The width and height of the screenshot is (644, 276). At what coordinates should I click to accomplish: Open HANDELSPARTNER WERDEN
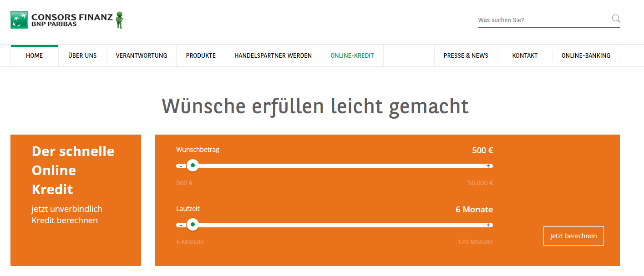click(x=273, y=55)
